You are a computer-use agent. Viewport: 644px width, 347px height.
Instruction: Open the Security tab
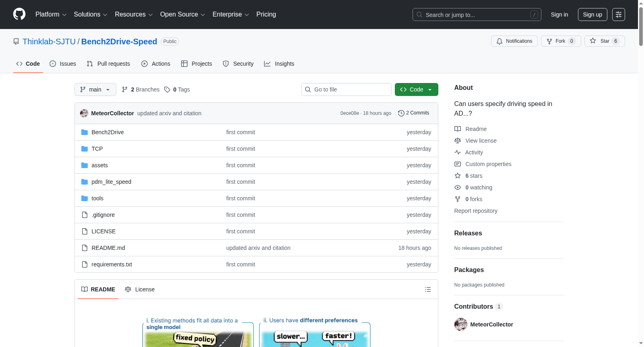pos(238,64)
